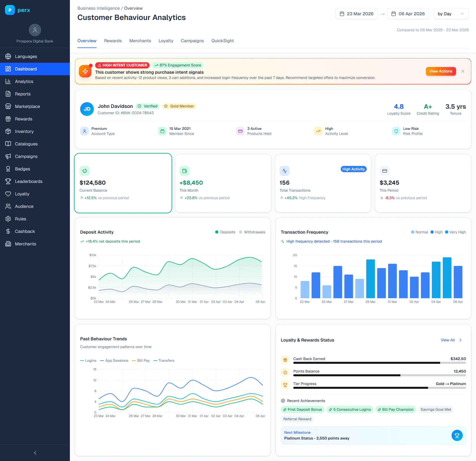The height and width of the screenshot is (461, 476).
Task: Open the Inventory box icon
Action: [x=8, y=131]
